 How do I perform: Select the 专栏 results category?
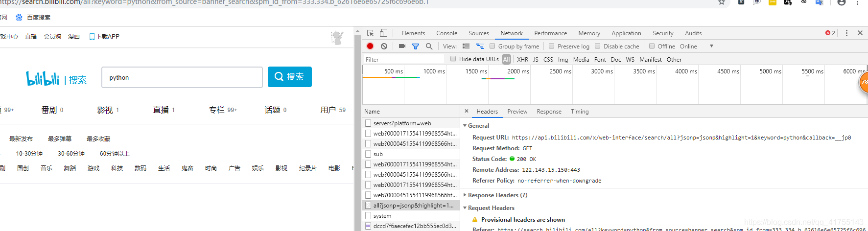point(223,110)
